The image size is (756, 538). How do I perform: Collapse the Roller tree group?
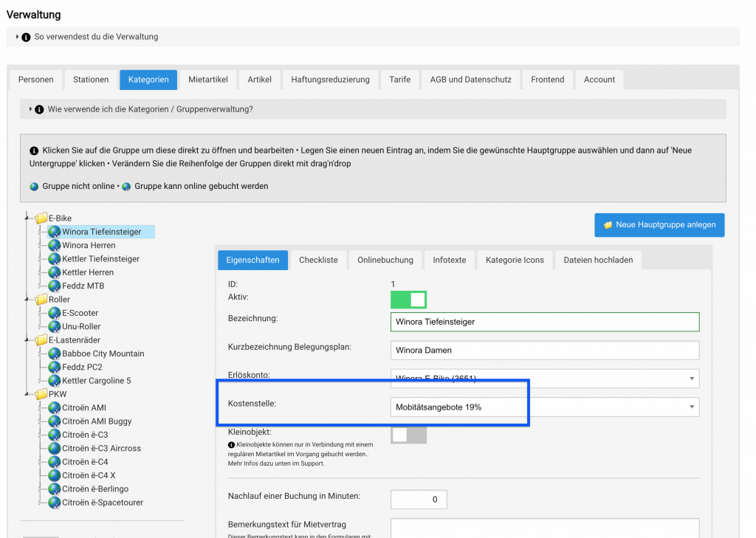pyautogui.click(x=27, y=300)
